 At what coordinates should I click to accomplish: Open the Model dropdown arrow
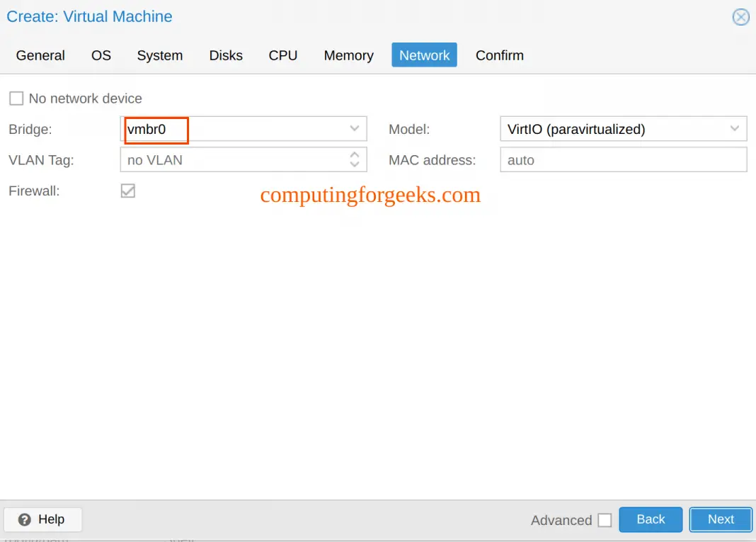point(734,128)
